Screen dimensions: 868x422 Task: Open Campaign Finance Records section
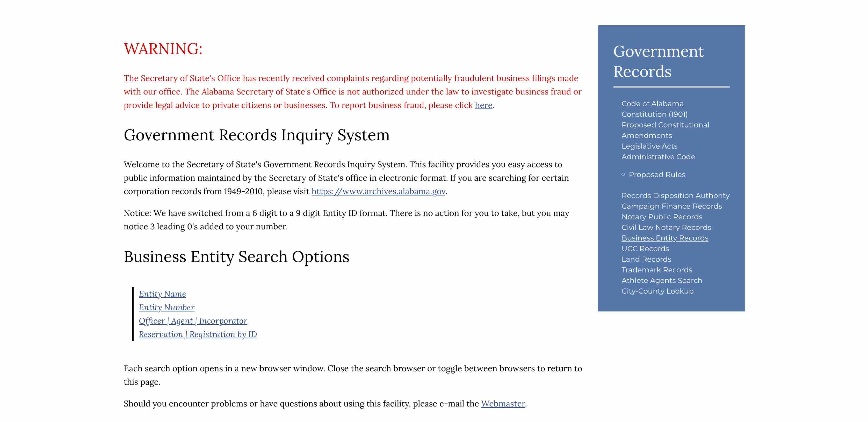point(671,206)
